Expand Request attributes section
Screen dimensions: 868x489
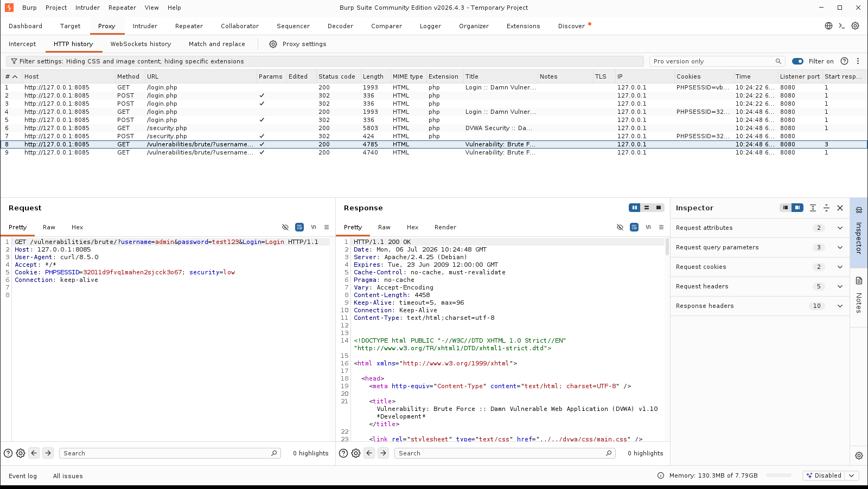[x=840, y=228]
